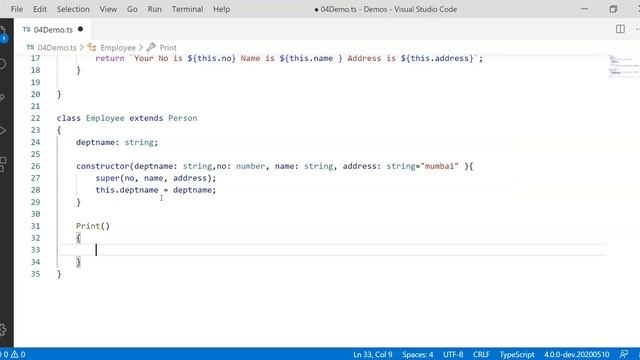Split the editor to the right
Image resolution: width=640 pixels, height=360 pixels.
[620, 29]
